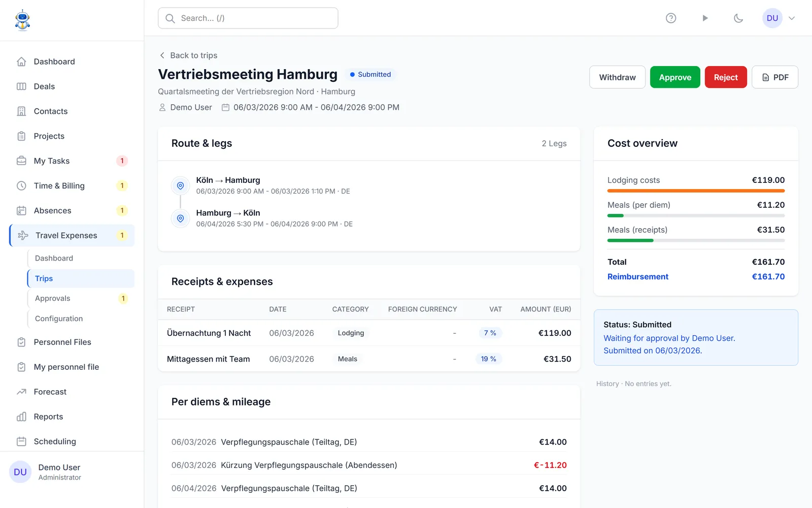The image size is (812, 508).
Task: Click the Time & Billing clock icon
Action: click(x=21, y=186)
